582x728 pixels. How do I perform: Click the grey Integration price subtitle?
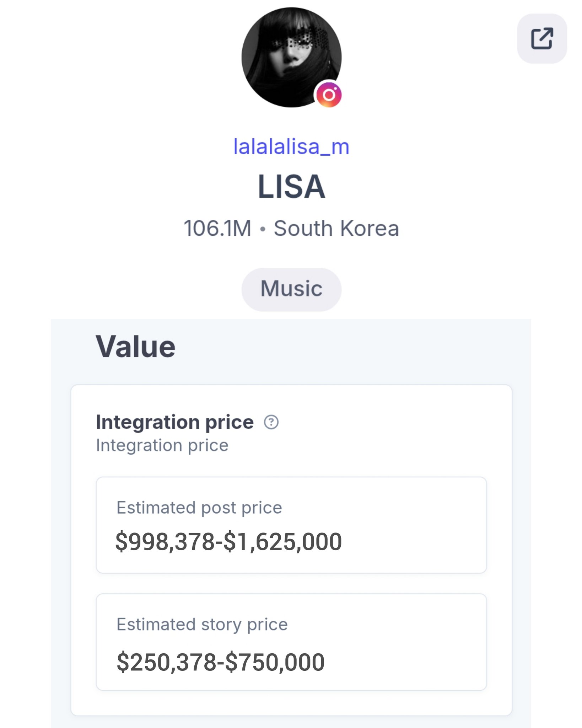pyautogui.click(x=162, y=445)
